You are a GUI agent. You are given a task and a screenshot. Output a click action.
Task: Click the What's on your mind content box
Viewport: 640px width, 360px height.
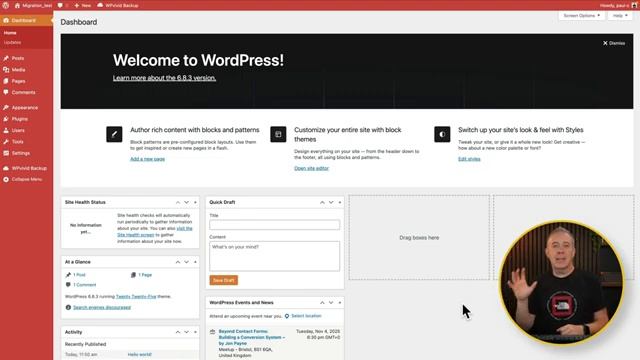point(274,256)
